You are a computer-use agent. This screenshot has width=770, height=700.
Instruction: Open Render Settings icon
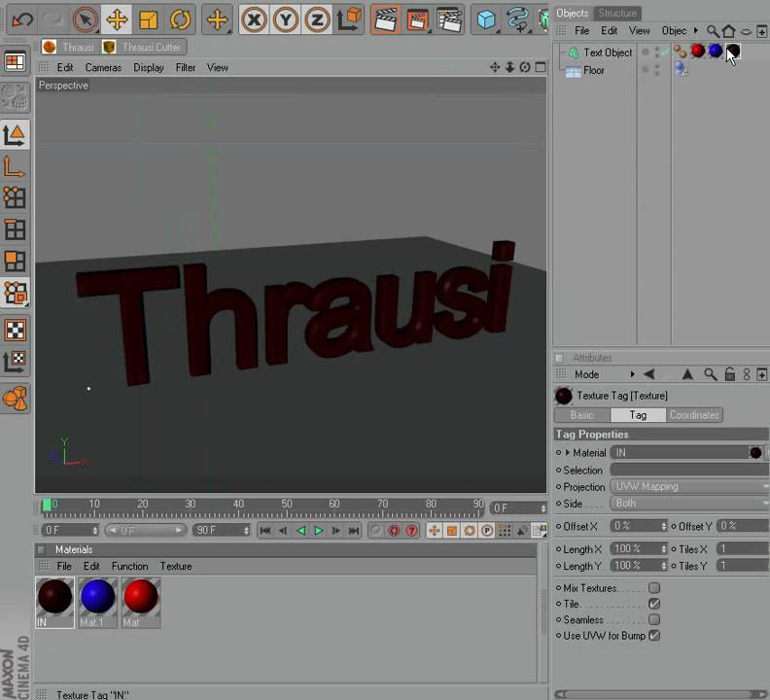[x=449, y=19]
